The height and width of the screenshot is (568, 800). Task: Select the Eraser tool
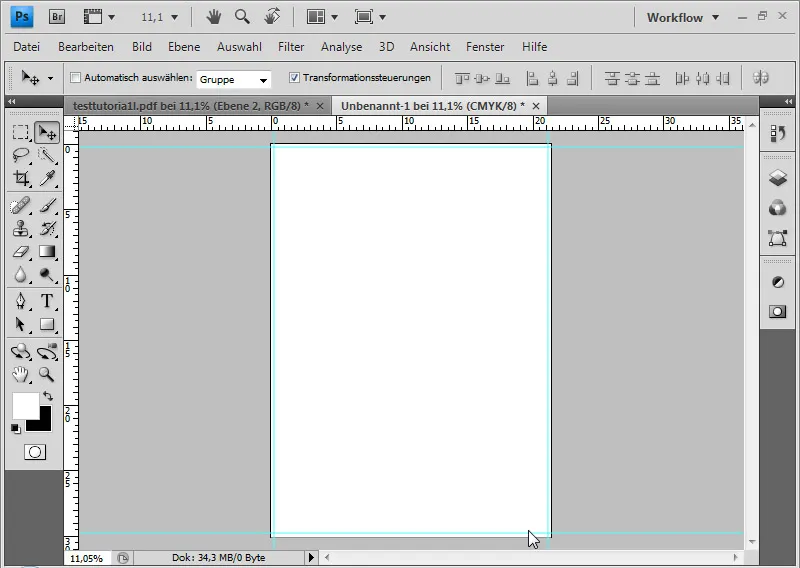pyautogui.click(x=20, y=252)
